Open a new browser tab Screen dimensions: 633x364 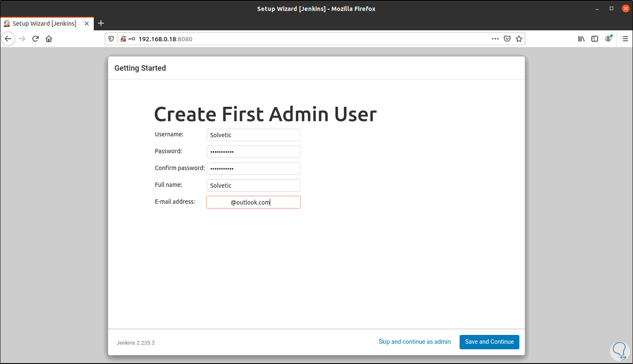101,24
